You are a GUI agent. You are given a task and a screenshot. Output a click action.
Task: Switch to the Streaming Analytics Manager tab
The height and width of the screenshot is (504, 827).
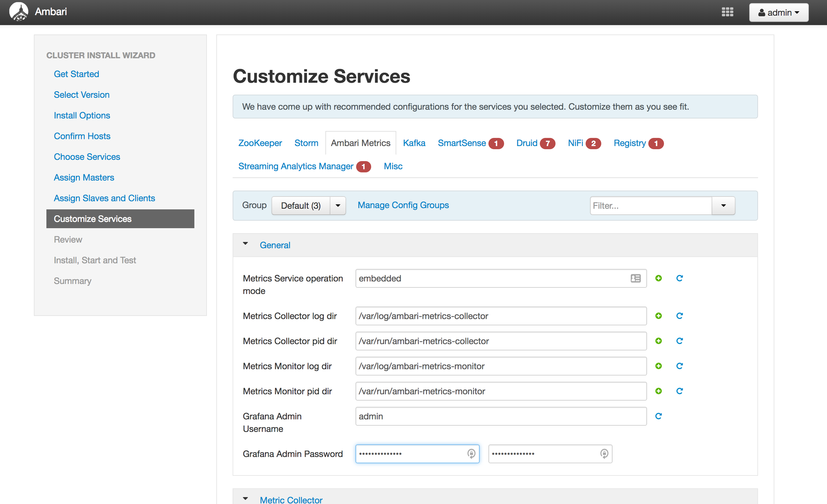295,166
